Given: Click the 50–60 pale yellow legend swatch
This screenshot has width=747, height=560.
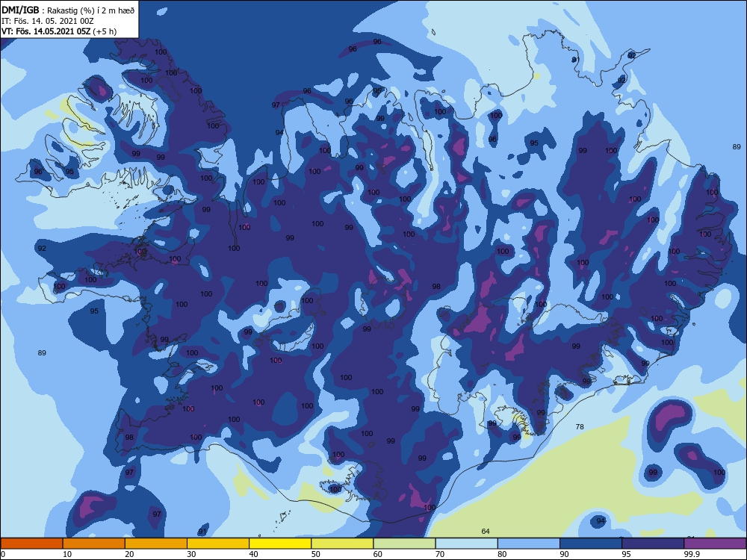Looking at the screenshot, I should point(343,544).
